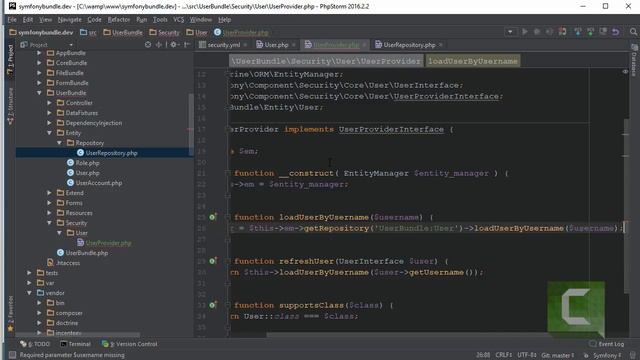Screen dimensions: 640x360
Task: Click the tool window quick-access icon in status bar
Action: [x=12, y=355]
